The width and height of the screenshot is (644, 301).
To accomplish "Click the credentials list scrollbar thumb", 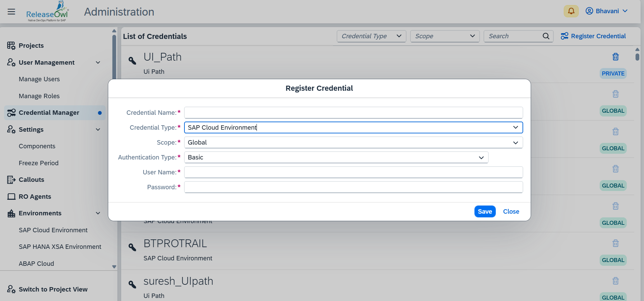I will [637, 57].
